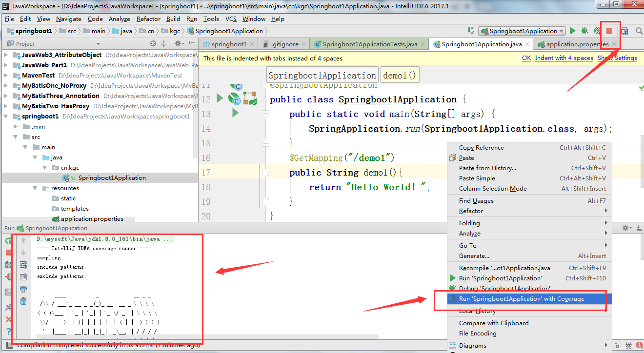The image size is (644, 353).
Task: Stop the running application via red square
Action: (x=609, y=31)
